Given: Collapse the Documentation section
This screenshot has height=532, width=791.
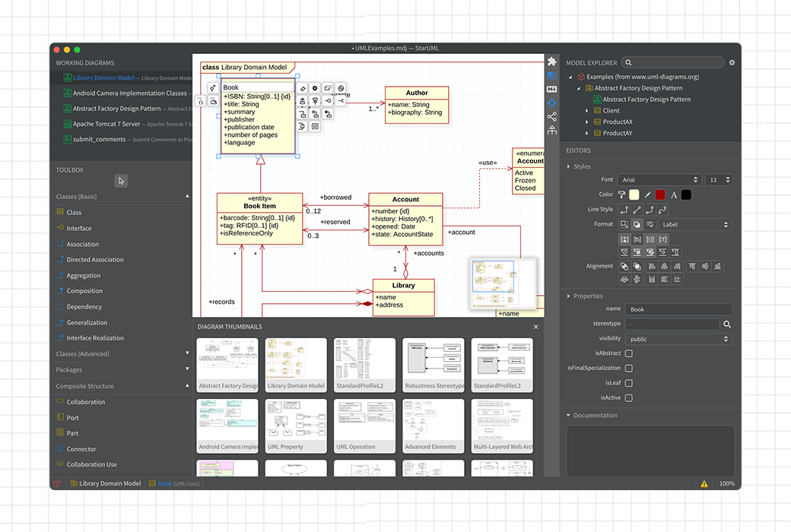Looking at the screenshot, I should pos(568,416).
